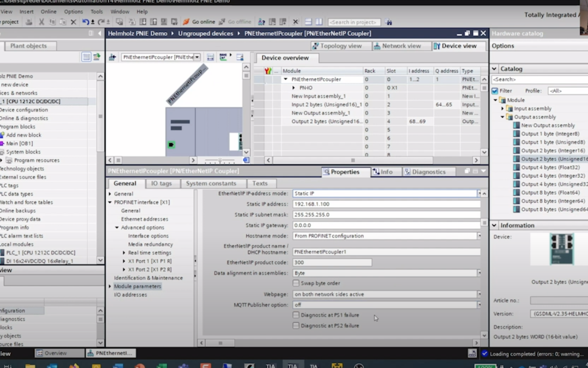Open the System constants tab

211,183
